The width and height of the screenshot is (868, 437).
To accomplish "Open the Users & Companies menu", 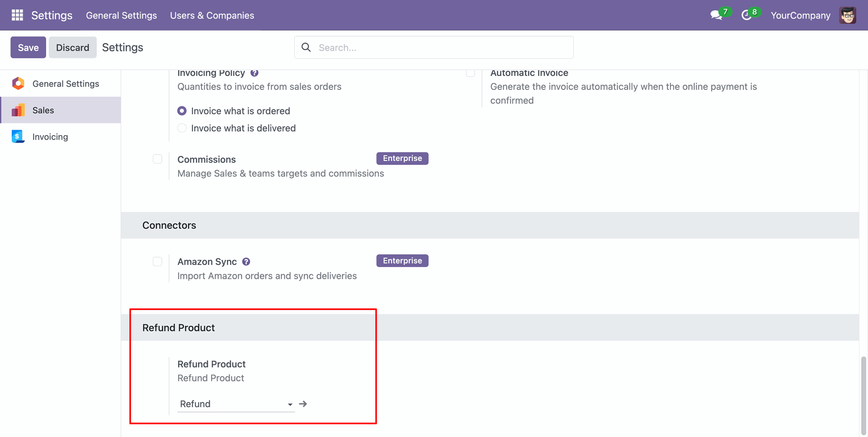I will [x=212, y=15].
